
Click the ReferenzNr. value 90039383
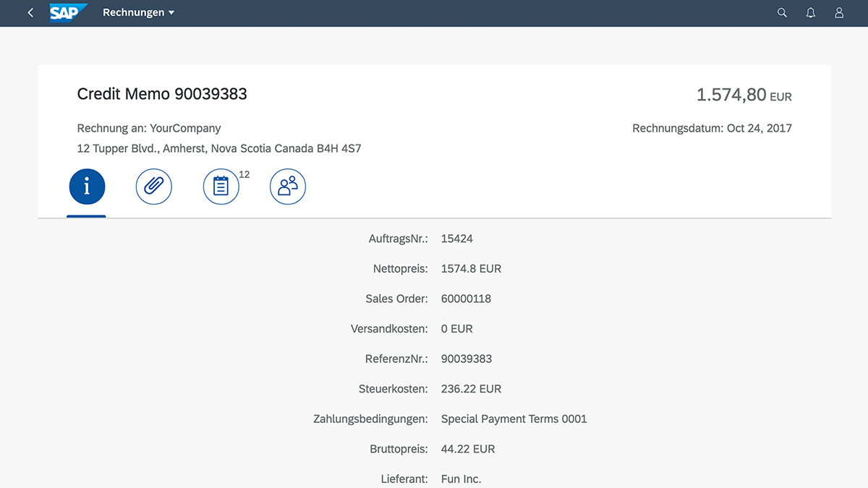(466, 359)
